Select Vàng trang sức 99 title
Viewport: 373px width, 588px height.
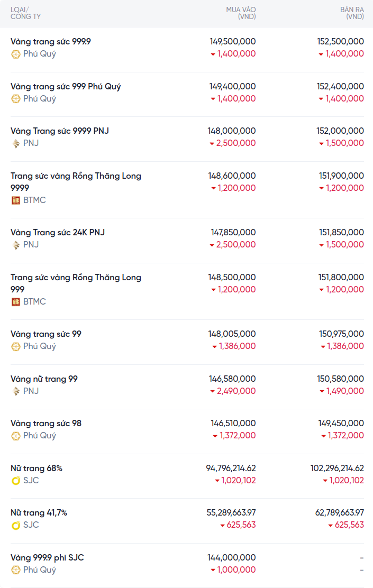coord(46,334)
